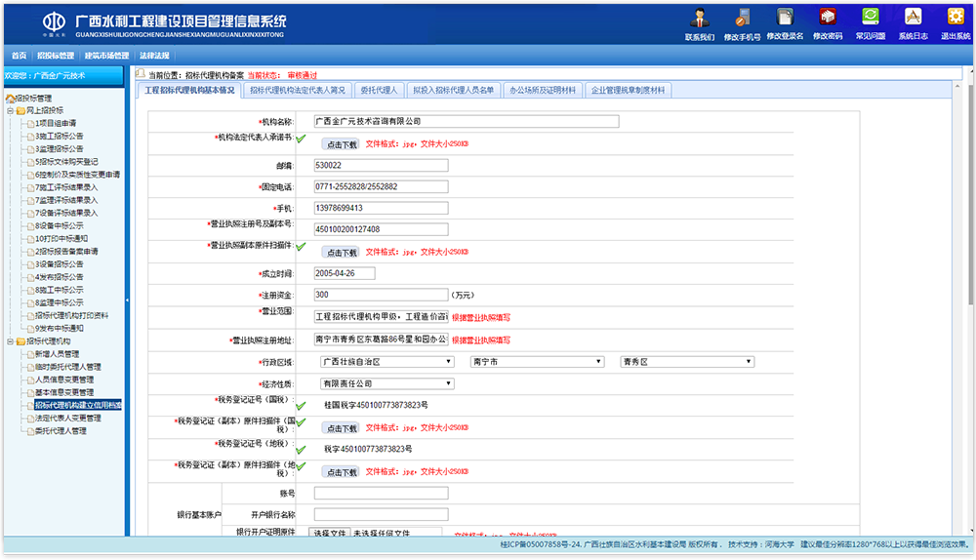Click the page icon beside 7施工评标结果录入
The image size is (976, 560).
[30, 188]
